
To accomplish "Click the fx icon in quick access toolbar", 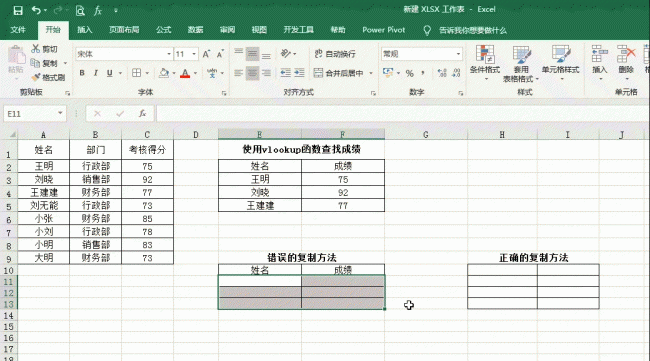I will (98, 10).
